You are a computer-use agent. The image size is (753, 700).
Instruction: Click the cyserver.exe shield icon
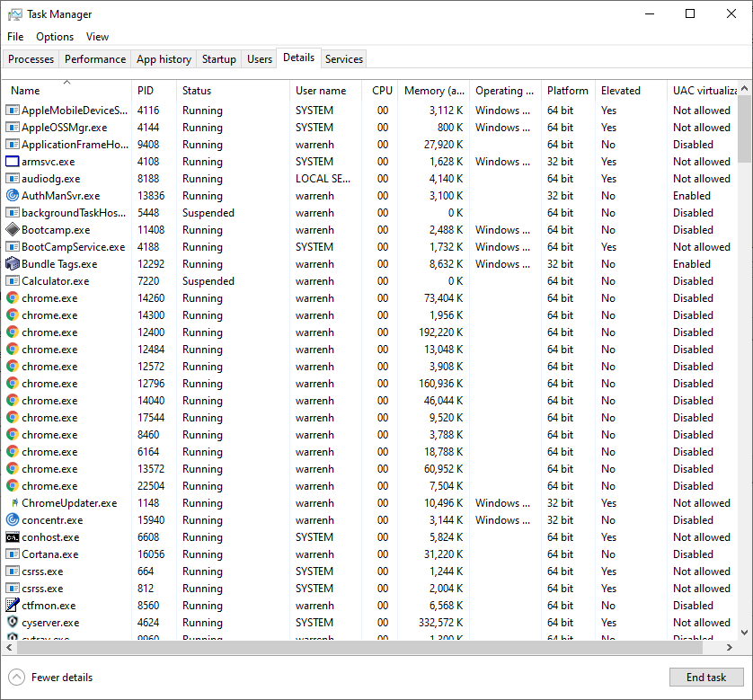pyautogui.click(x=13, y=623)
